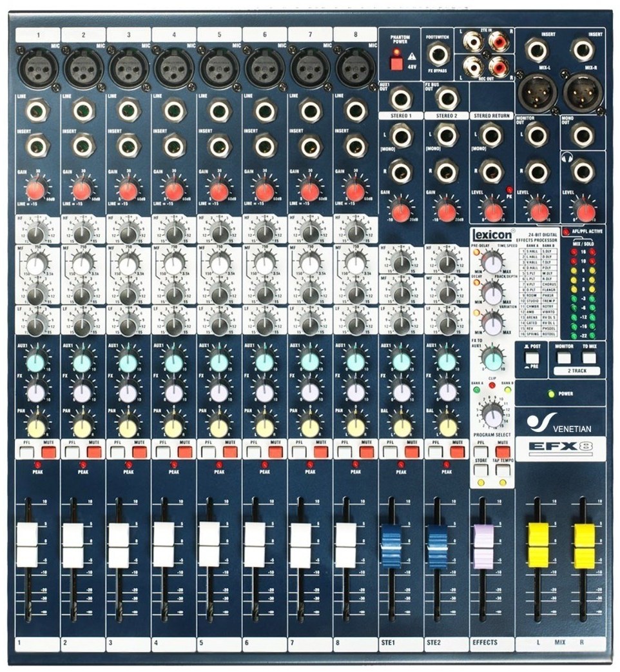Select channel 2 LINE input jack
This screenshot has width=620, height=672.
click(82, 110)
